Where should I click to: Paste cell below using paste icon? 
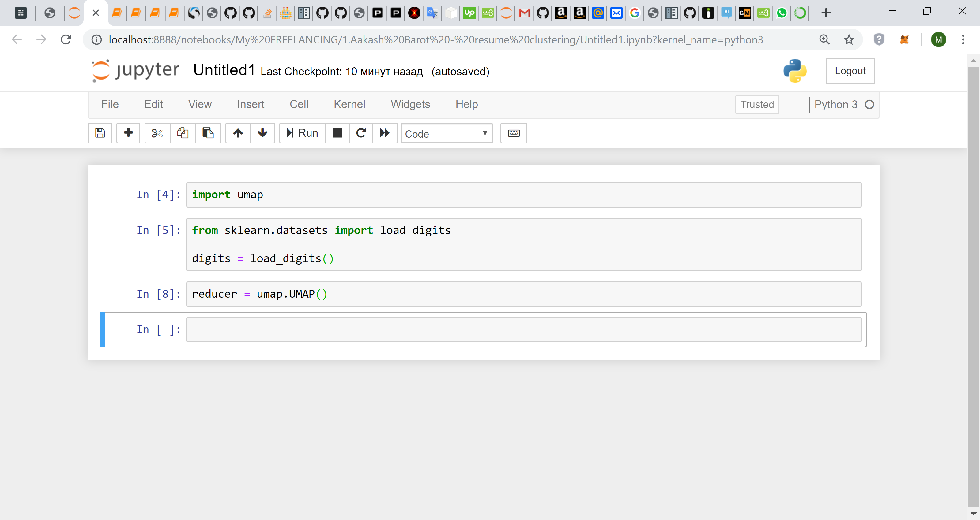coord(208,133)
